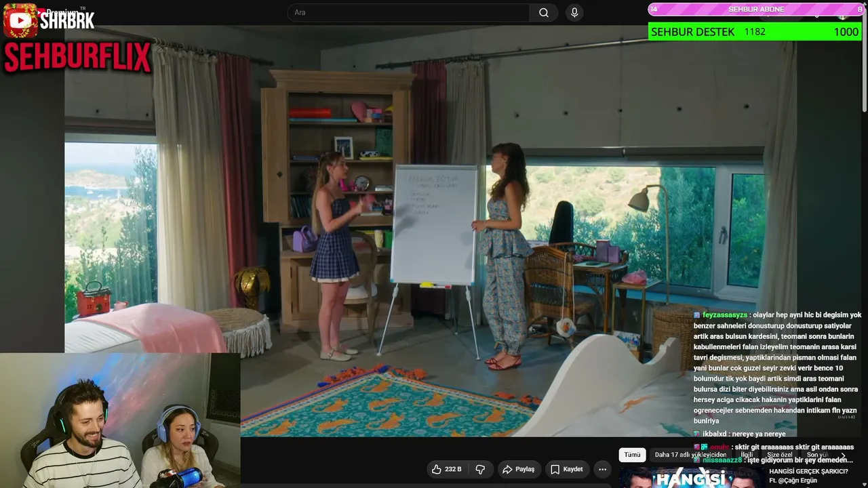
Task: Save the video with Kaydet
Action: click(x=567, y=469)
